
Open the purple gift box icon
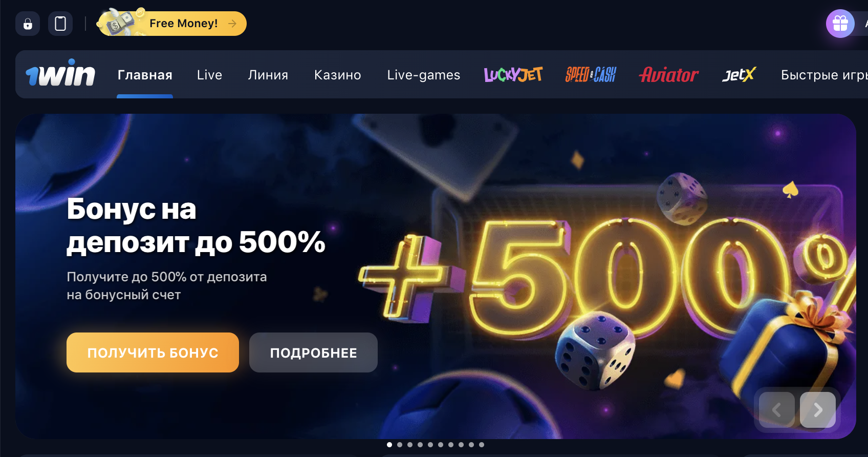pos(840,24)
